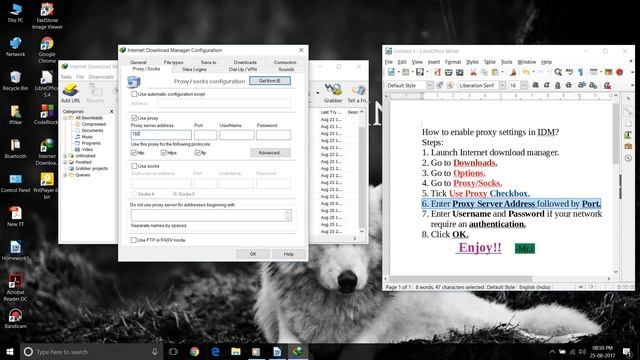This screenshot has height=360, width=640.
Task: Uncheck the Use proxy checkbox
Action: pos(134,118)
